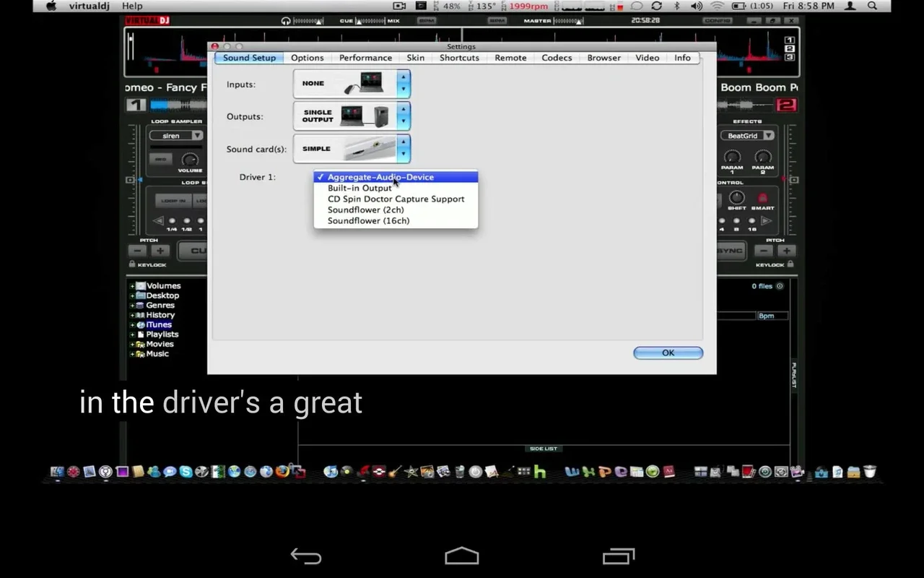Click left deck pitch minus button
924x578 pixels.
tap(137, 251)
